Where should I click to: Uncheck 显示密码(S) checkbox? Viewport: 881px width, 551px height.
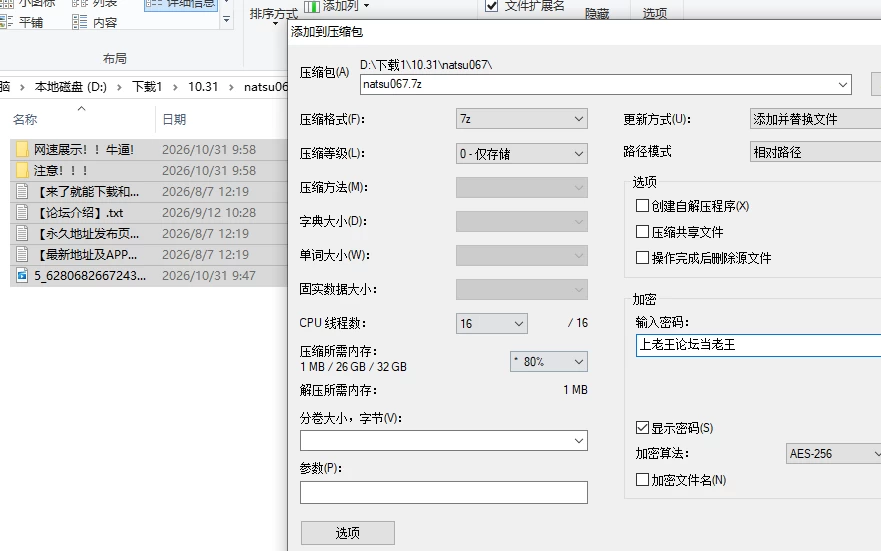pyautogui.click(x=642, y=427)
